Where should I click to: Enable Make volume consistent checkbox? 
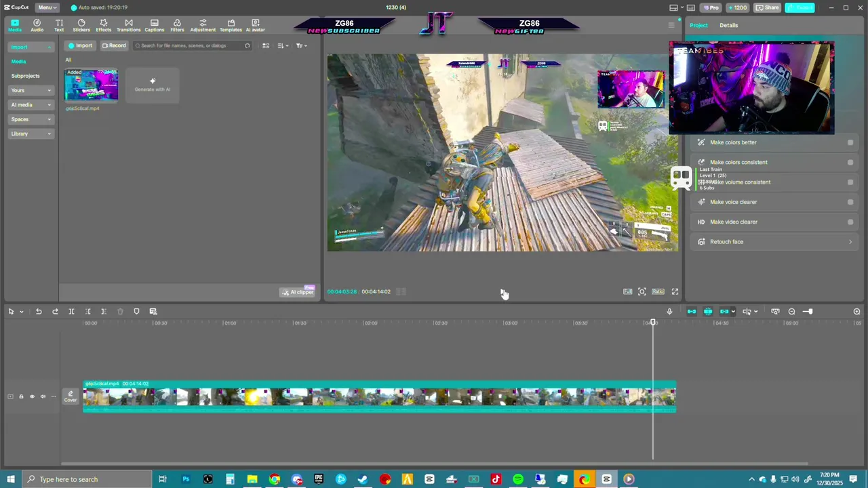click(x=850, y=182)
